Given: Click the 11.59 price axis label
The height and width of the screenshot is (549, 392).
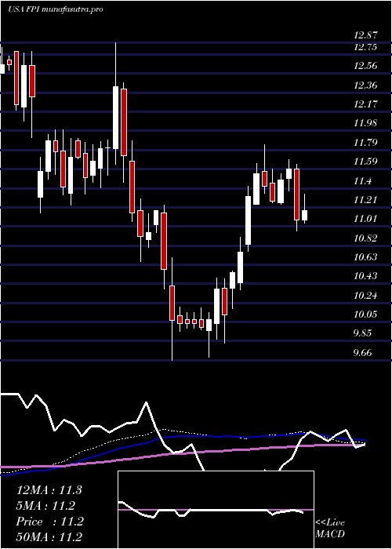Looking at the screenshot, I should 366,162.
